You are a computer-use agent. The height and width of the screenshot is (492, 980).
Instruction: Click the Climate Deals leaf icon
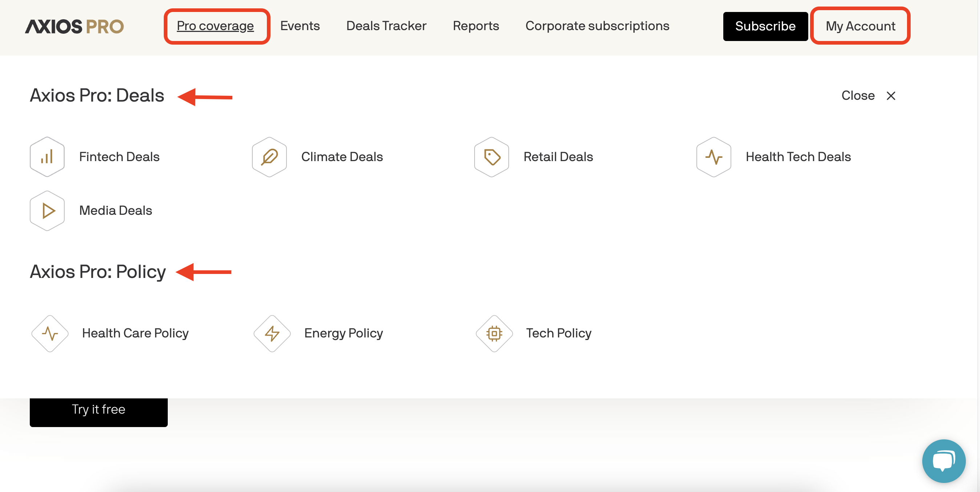click(x=269, y=156)
